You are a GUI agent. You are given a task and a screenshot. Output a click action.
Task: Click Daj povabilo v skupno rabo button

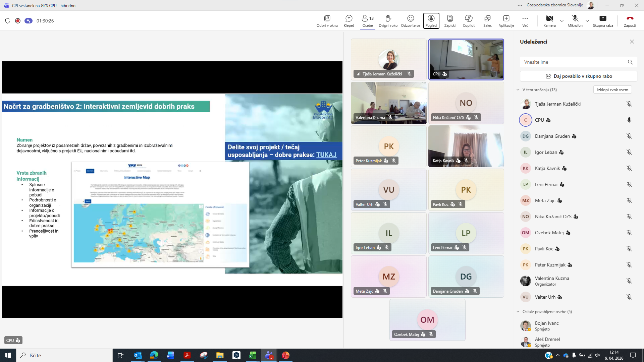(578, 76)
